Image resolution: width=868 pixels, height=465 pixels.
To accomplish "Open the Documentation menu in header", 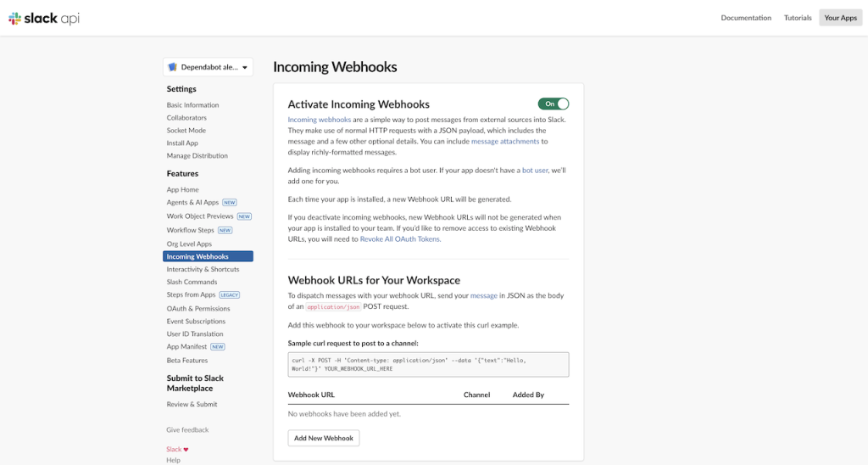I will pyautogui.click(x=746, y=18).
